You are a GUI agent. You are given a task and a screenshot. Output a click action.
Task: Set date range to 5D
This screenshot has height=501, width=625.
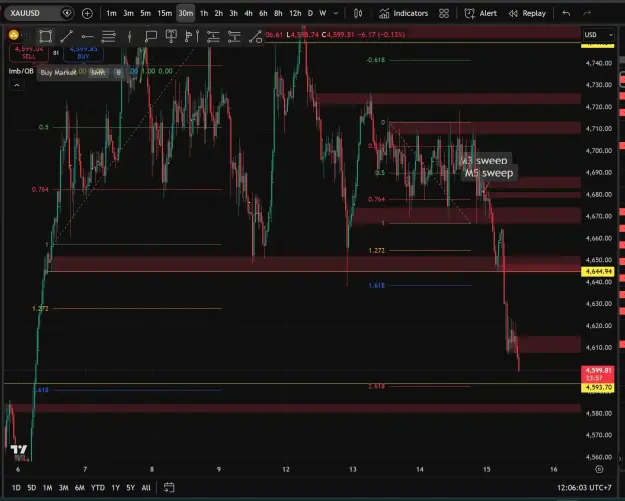[x=31, y=487]
